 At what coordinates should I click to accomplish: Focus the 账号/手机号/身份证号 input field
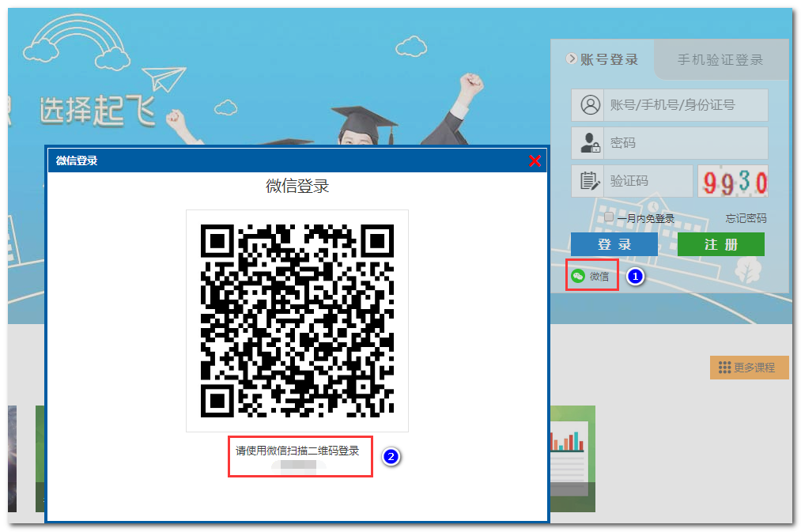pyautogui.click(x=686, y=105)
